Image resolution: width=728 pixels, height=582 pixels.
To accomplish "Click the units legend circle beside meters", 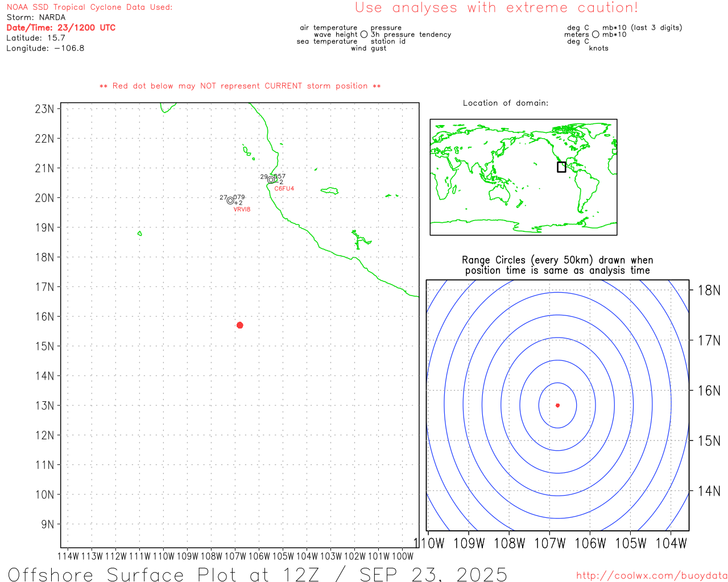I will click(x=595, y=35).
